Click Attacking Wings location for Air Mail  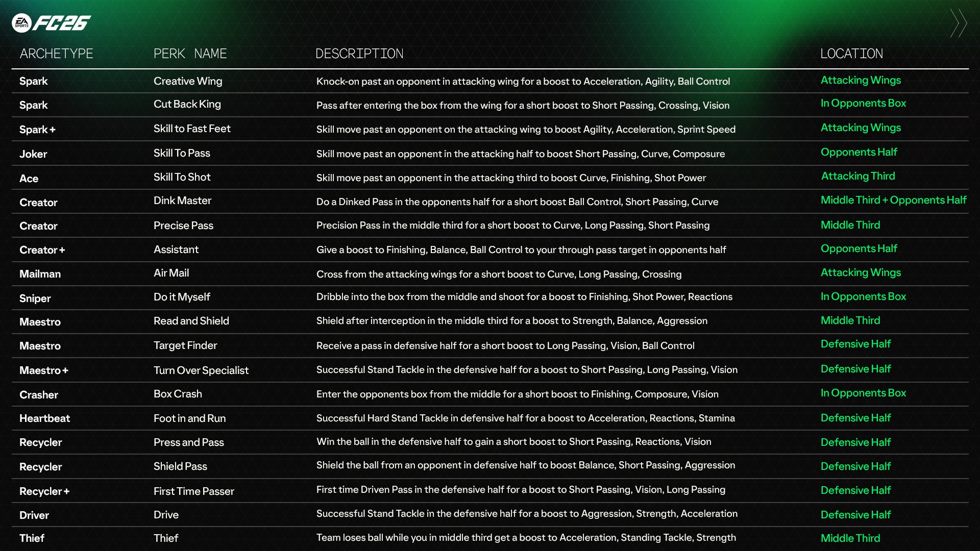pyautogui.click(x=861, y=272)
